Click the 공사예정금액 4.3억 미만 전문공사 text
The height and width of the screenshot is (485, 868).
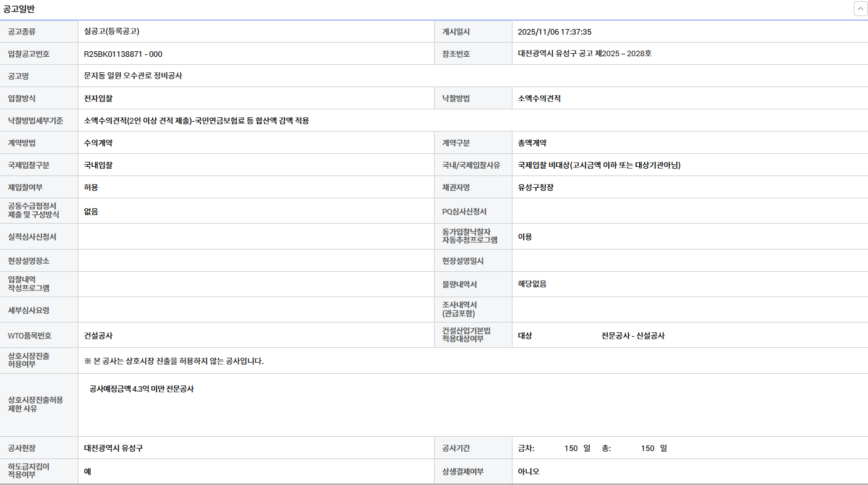point(142,389)
